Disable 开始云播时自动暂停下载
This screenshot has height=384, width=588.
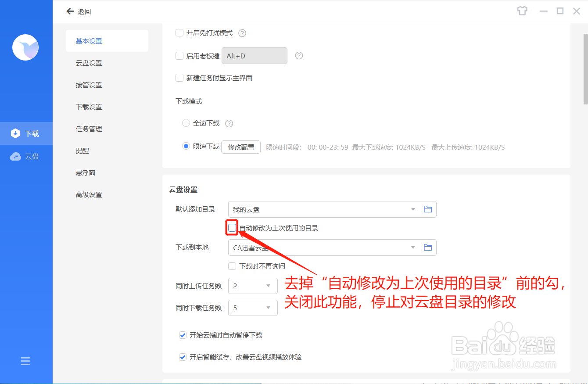[183, 335]
